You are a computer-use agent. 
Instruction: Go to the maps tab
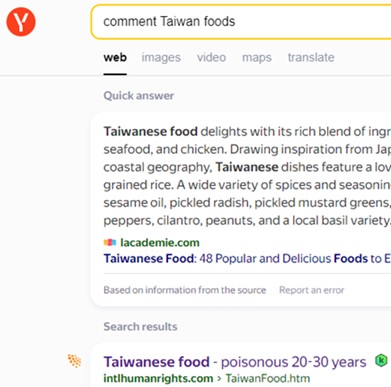(257, 57)
